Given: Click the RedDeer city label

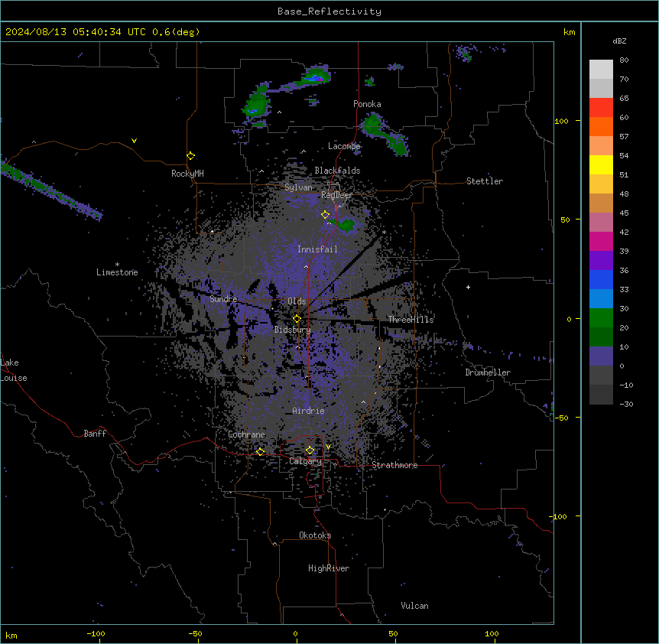Looking at the screenshot, I should 336,195.
